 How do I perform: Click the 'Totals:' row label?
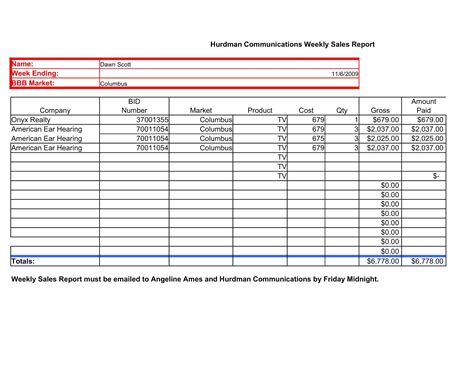click(23, 261)
